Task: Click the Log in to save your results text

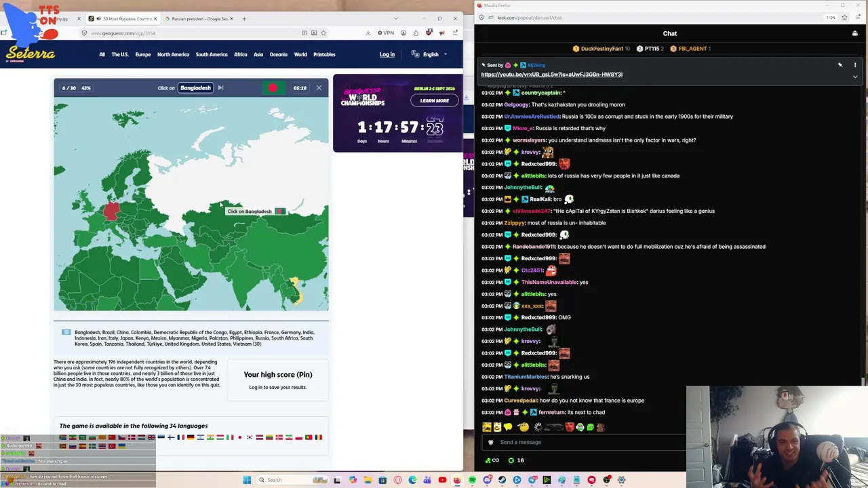Action: tap(278, 387)
